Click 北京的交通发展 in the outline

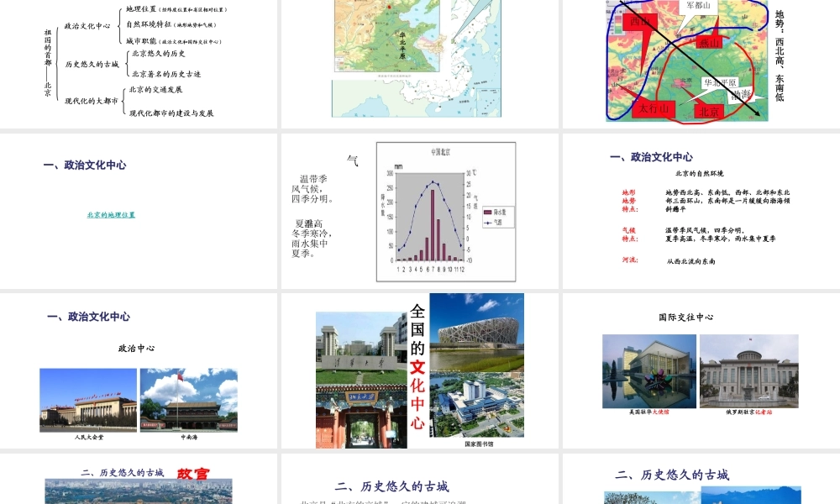tap(156, 89)
